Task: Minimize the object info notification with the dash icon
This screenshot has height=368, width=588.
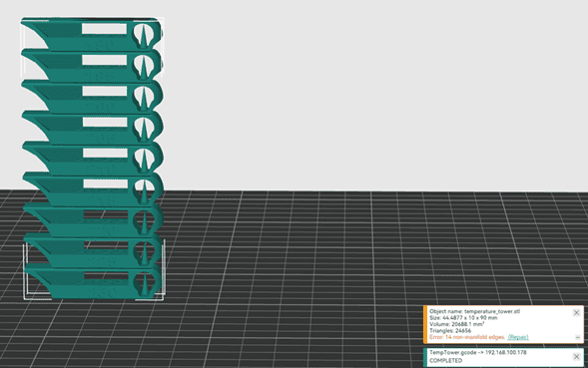Action: 577,338
